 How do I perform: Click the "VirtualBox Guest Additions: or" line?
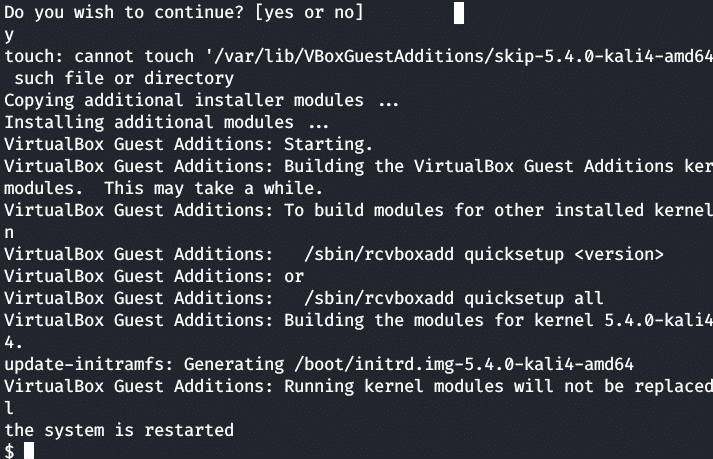(154, 276)
